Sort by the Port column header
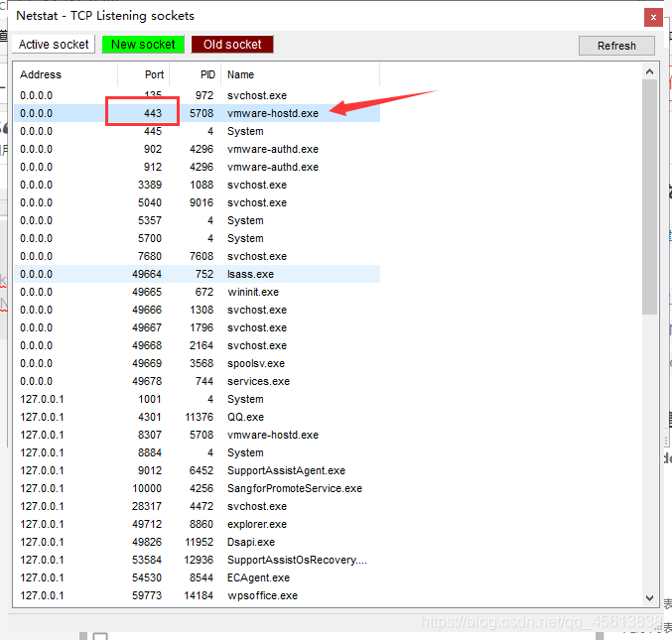Image resolution: width=672 pixels, height=640 pixels. 144,74
